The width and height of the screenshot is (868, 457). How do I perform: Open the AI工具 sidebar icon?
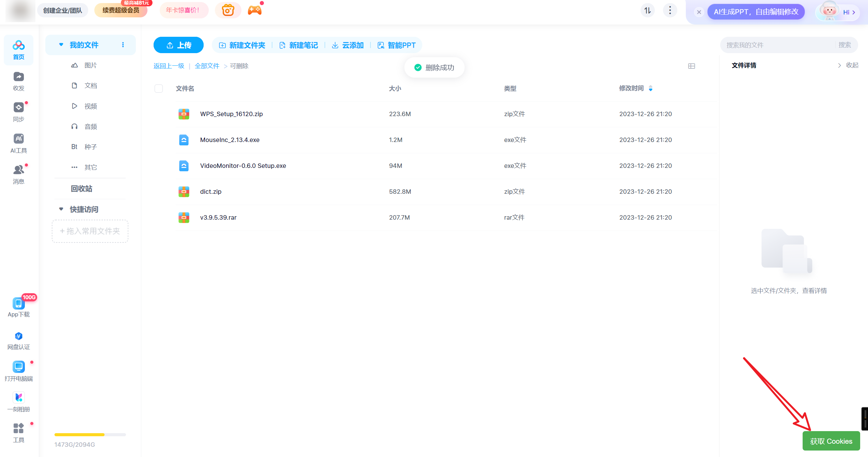click(18, 139)
